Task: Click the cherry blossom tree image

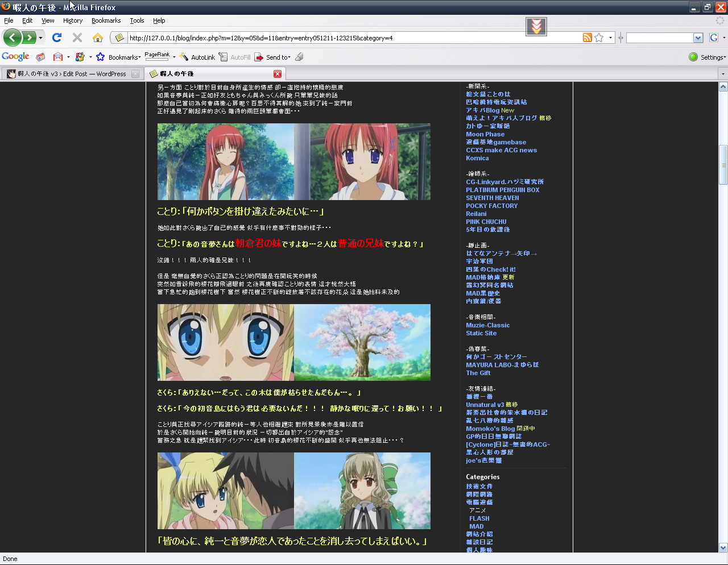Action: pyautogui.click(x=362, y=342)
